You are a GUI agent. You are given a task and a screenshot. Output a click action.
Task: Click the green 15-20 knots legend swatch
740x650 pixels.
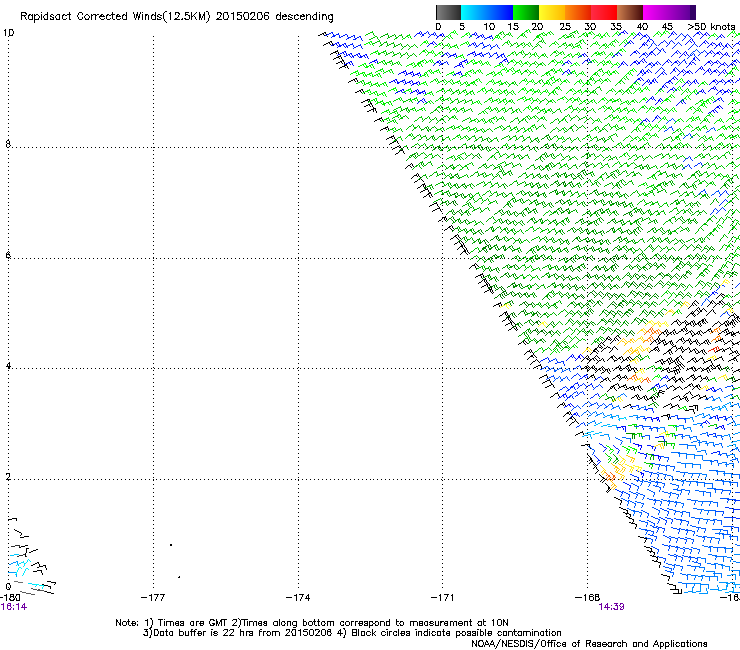click(x=526, y=12)
